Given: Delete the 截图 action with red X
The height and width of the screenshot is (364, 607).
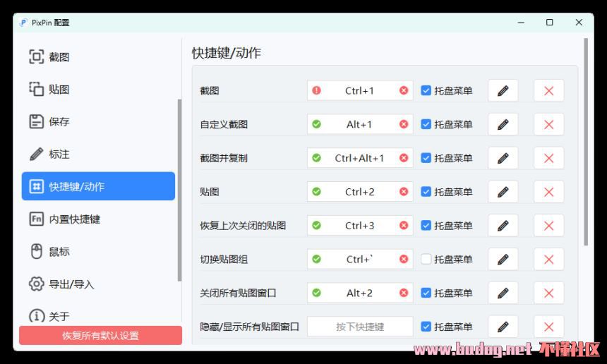Looking at the screenshot, I should (548, 91).
